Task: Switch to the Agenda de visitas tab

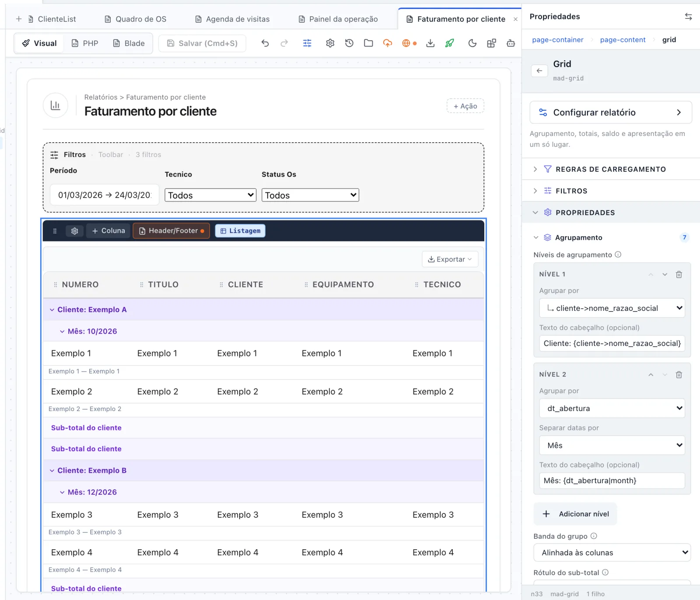Action: pyautogui.click(x=232, y=19)
